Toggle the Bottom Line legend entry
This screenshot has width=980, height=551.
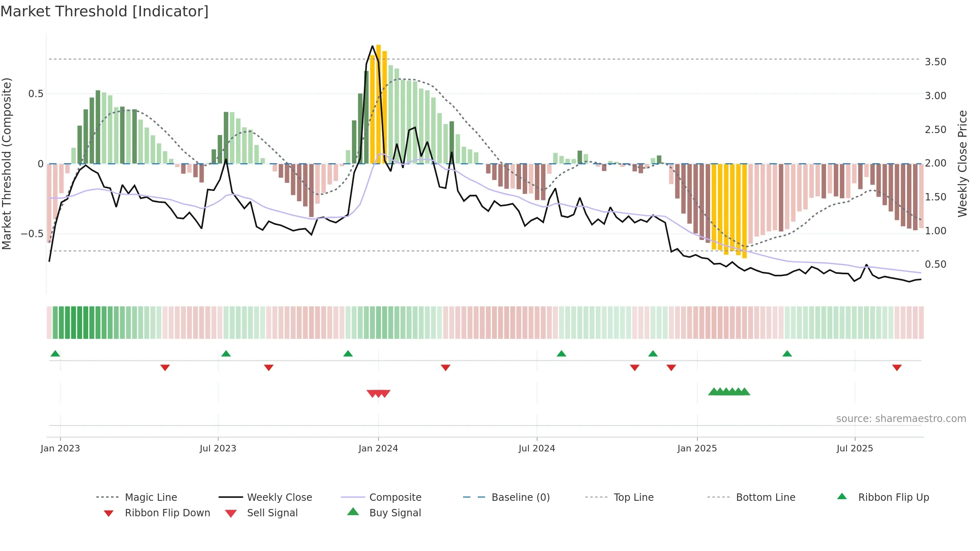point(751,497)
